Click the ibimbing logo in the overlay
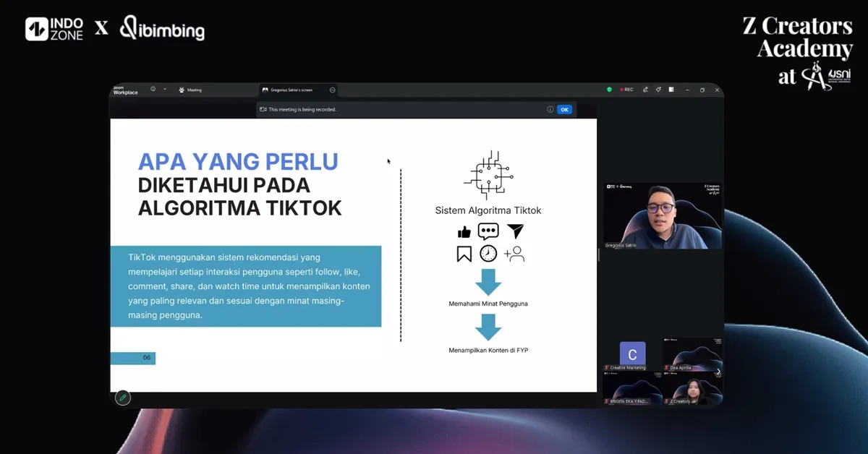This screenshot has width=868, height=454. pyautogui.click(x=162, y=29)
